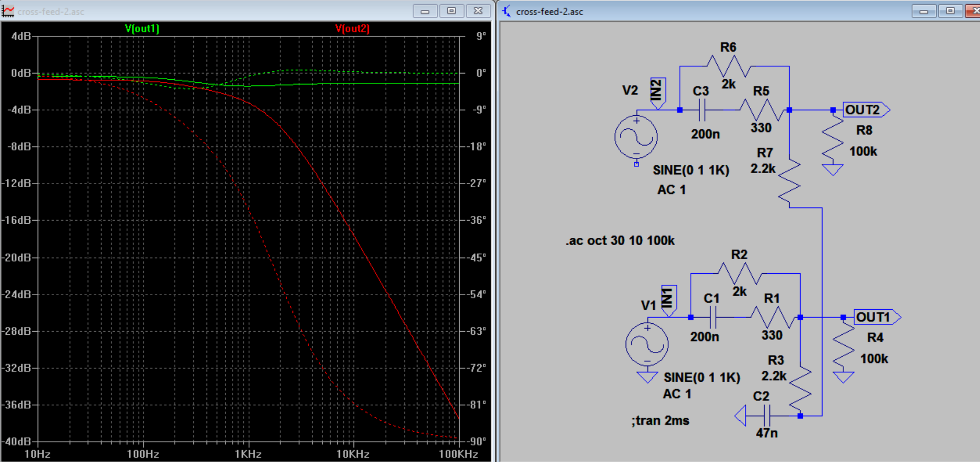This screenshot has width=980, height=462.
Task: Click resistor R6 in the schematic
Action: 728,67
